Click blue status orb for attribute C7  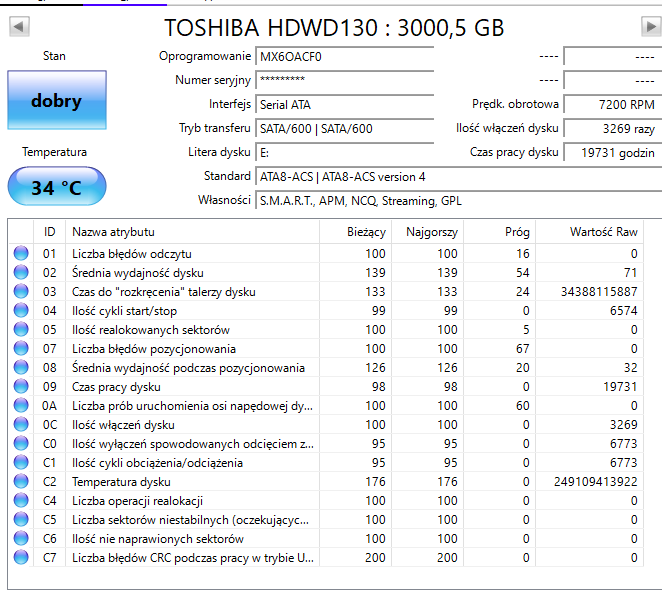point(21,558)
